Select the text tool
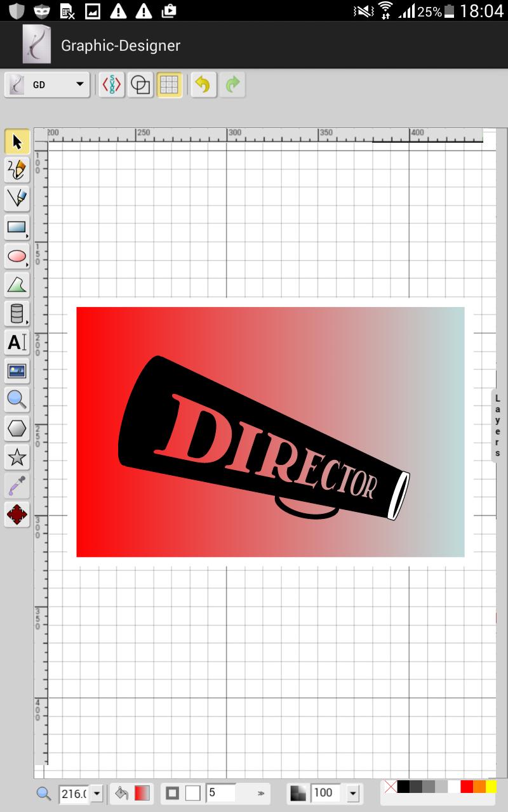 [x=17, y=343]
